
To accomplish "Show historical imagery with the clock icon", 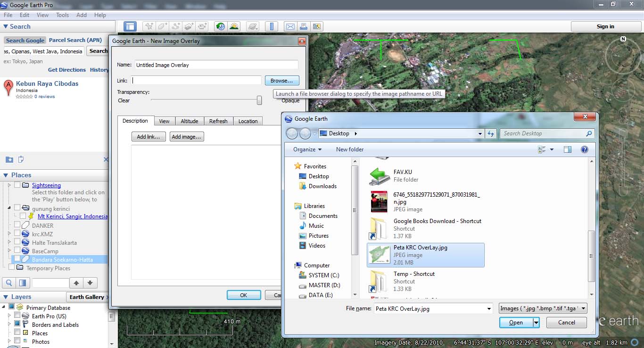I will coord(220,26).
